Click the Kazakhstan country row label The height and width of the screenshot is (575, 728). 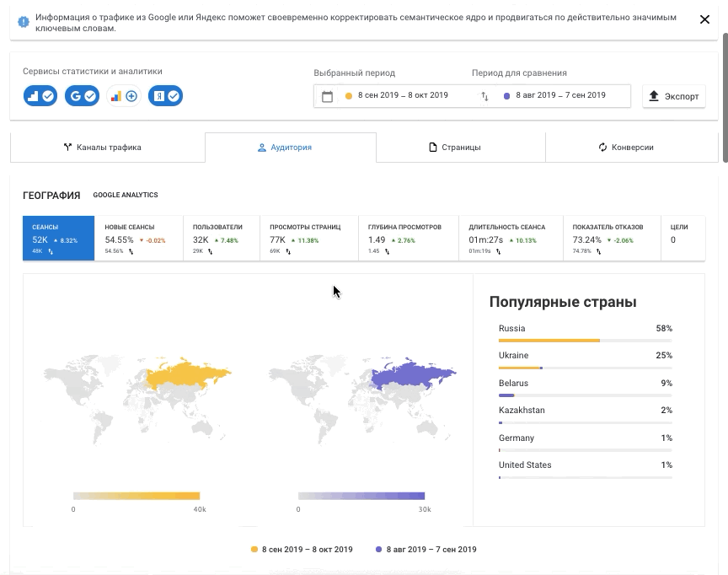tap(522, 410)
